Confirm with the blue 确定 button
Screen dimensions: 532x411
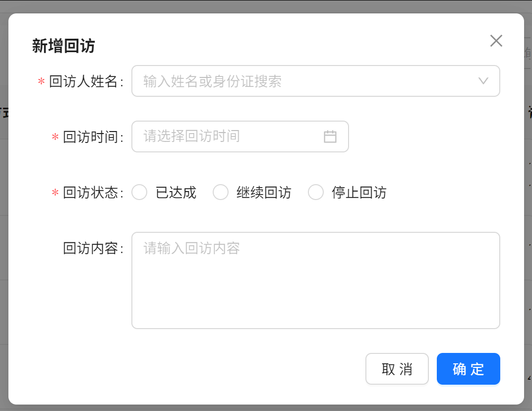[468, 369]
